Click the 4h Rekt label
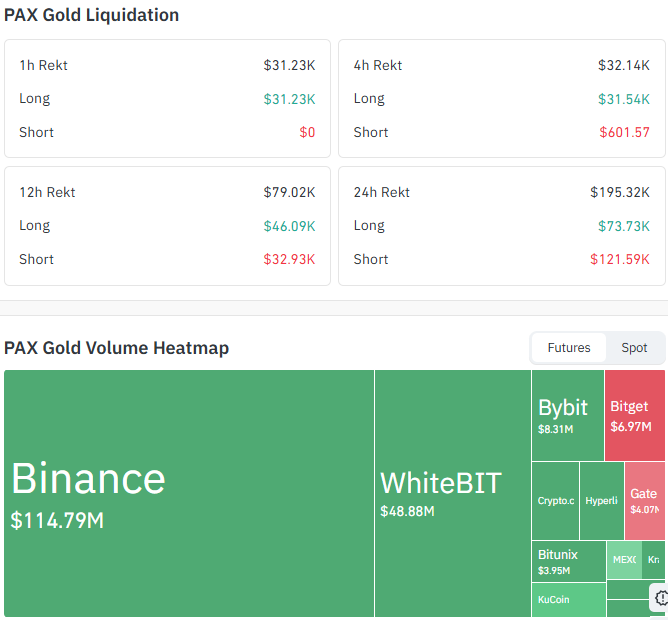The height and width of the screenshot is (620, 668). tap(378, 65)
